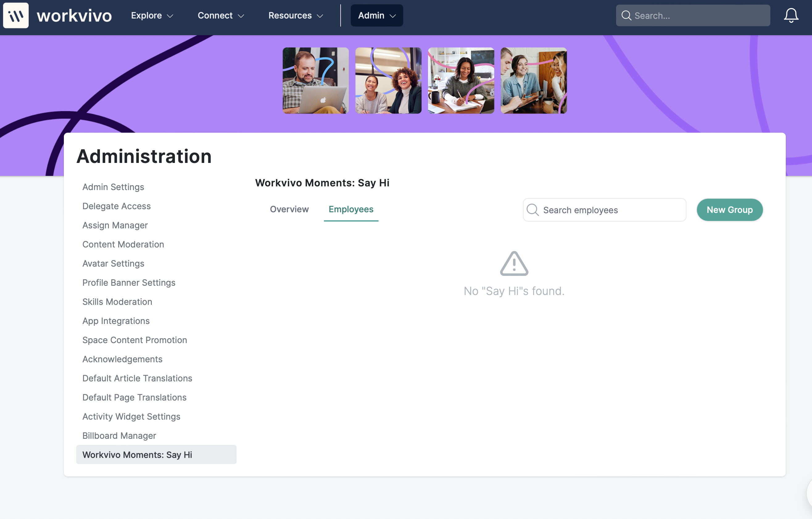Open the Admin dropdown menu
Viewport: 812px width, 519px height.
(x=377, y=15)
